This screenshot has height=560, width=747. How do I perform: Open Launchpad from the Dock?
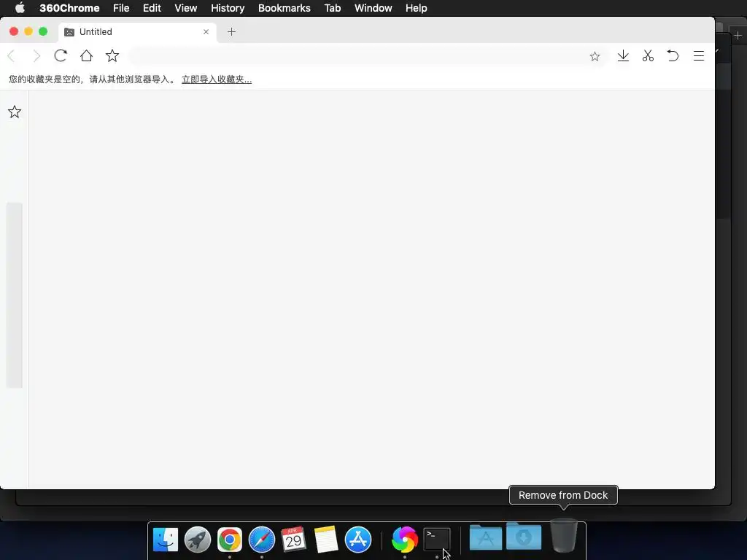[198, 540]
